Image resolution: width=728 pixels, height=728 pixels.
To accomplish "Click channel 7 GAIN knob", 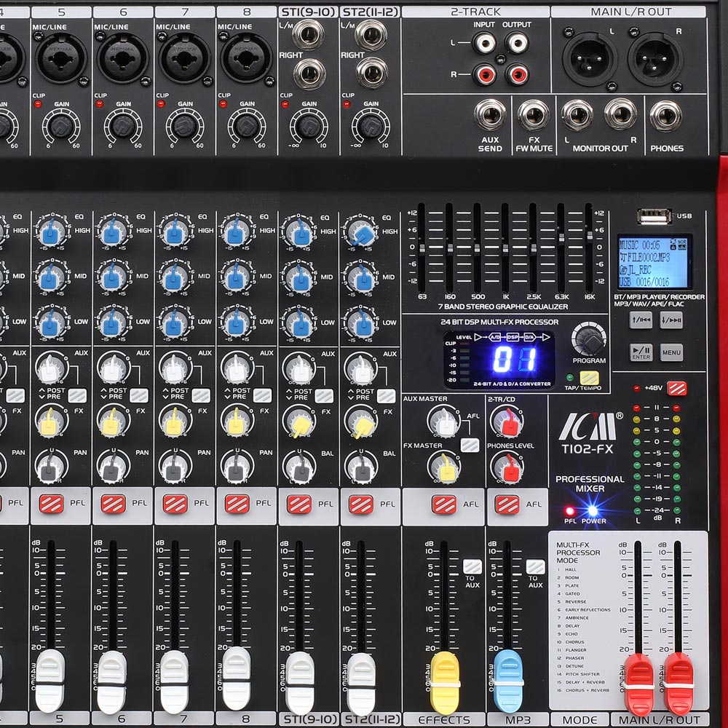I will pyautogui.click(x=185, y=126).
